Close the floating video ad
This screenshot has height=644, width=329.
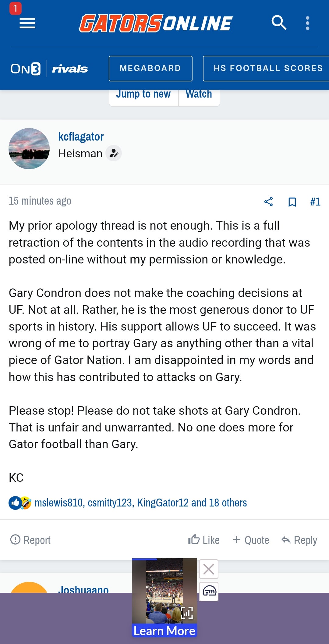click(x=209, y=569)
